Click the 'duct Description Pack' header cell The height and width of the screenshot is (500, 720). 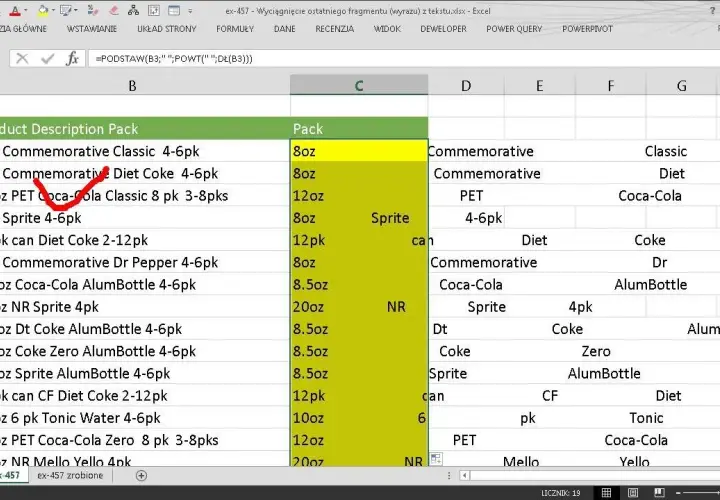coord(145,129)
